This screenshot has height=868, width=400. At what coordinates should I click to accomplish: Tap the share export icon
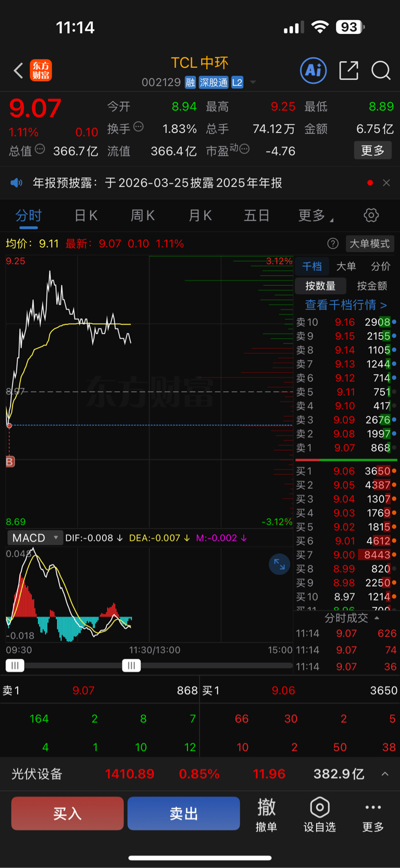pyautogui.click(x=348, y=70)
